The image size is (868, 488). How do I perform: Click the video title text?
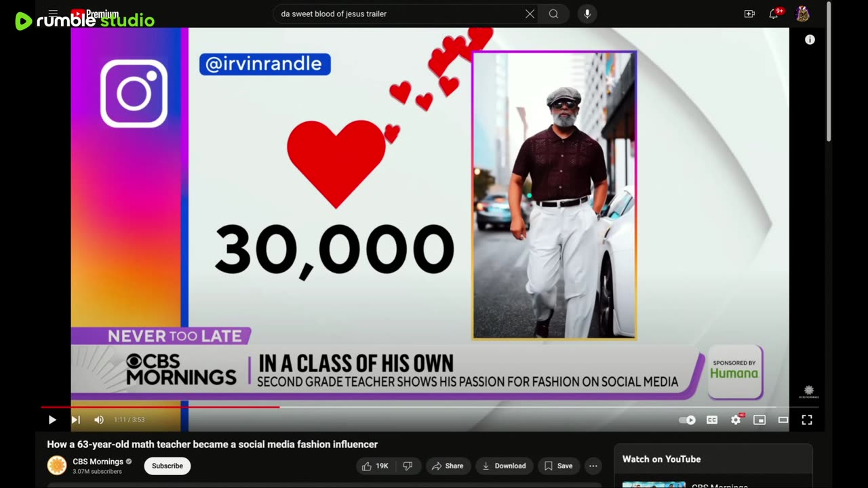212,445
